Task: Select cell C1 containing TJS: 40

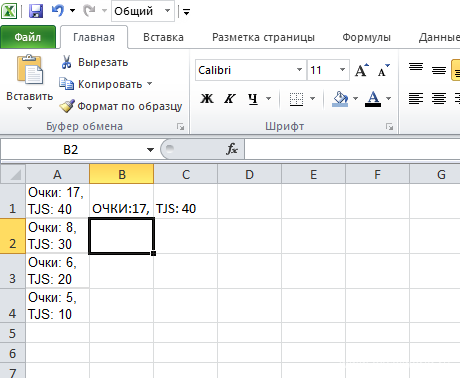Action: [x=185, y=201]
